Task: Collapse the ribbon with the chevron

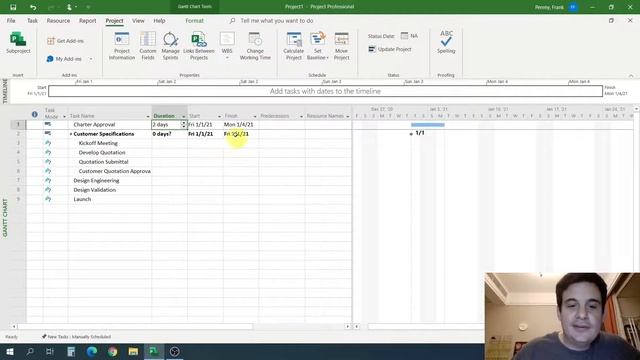Action: (x=631, y=76)
